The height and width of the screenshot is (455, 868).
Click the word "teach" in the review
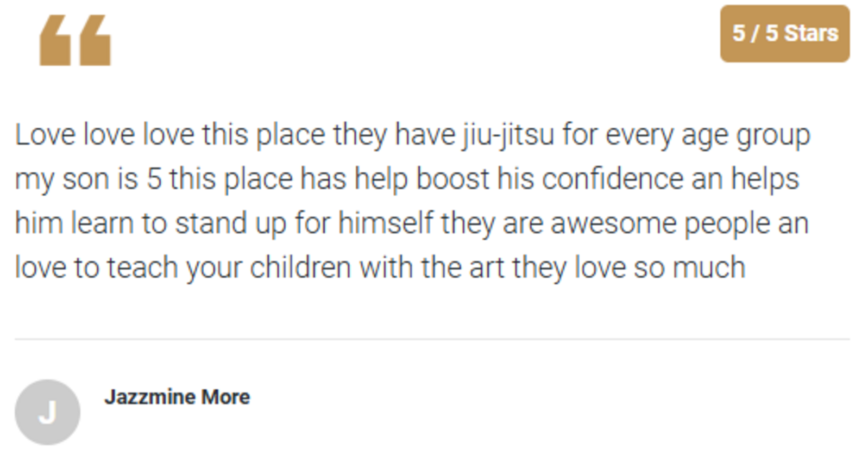click(x=142, y=267)
